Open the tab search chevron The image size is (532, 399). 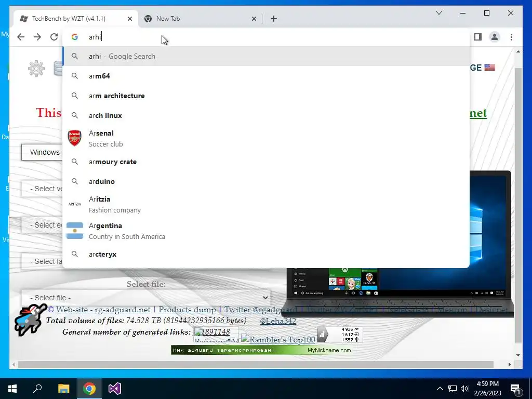(x=438, y=13)
